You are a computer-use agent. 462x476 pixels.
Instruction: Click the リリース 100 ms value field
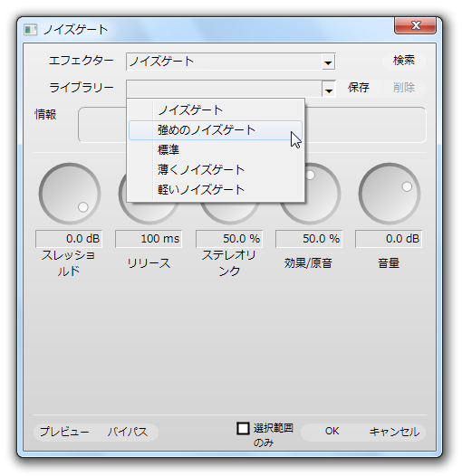coord(149,239)
